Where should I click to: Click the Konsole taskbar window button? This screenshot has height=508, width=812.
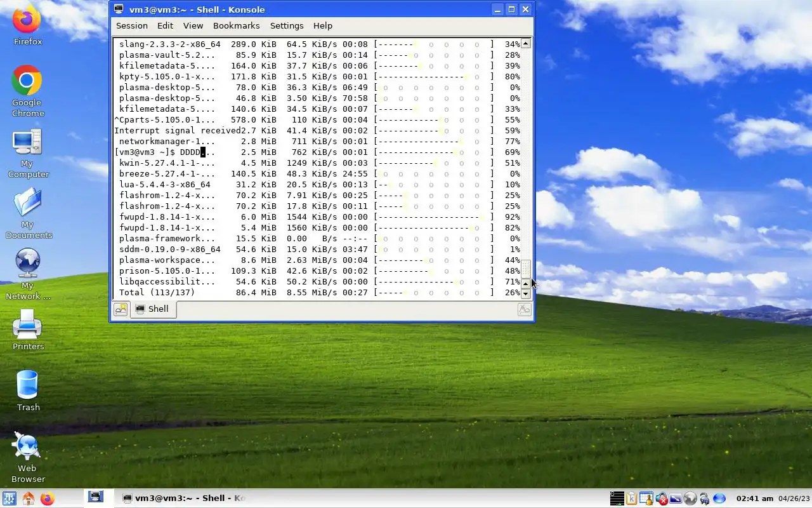(x=183, y=498)
